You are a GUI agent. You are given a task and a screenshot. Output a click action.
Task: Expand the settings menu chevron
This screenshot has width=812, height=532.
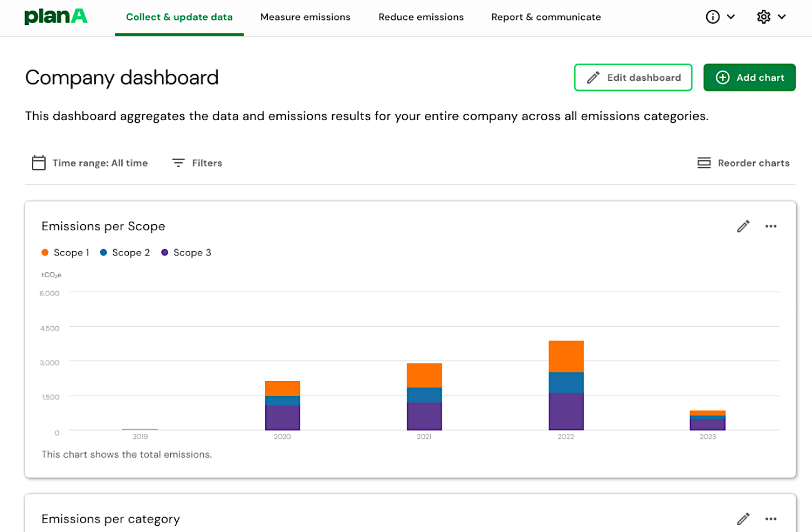(782, 17)
